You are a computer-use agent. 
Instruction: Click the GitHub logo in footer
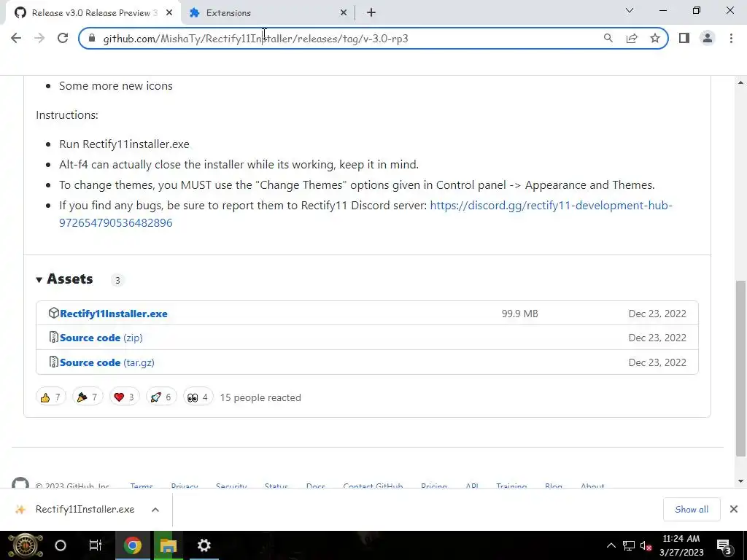pos(20,483)
